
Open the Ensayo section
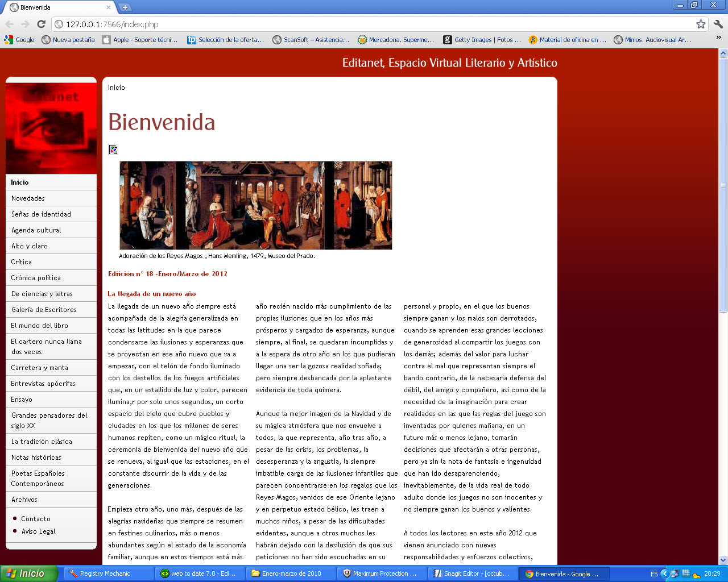click(x=51, y=400)
